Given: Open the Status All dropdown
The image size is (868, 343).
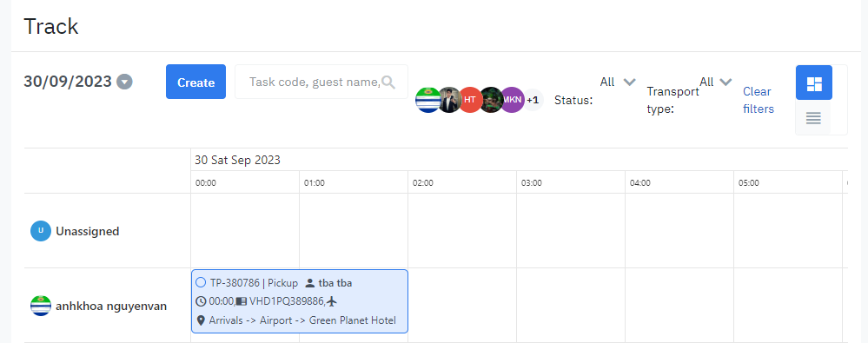Looking at the screenshot, I should pyautogui.click(x=618, y=82).
